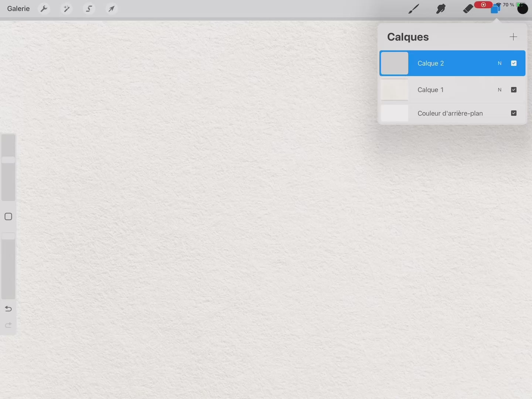Tap the undo arrow in sidebar
This screenshot has width=532, height=399.
pos(8,308)
